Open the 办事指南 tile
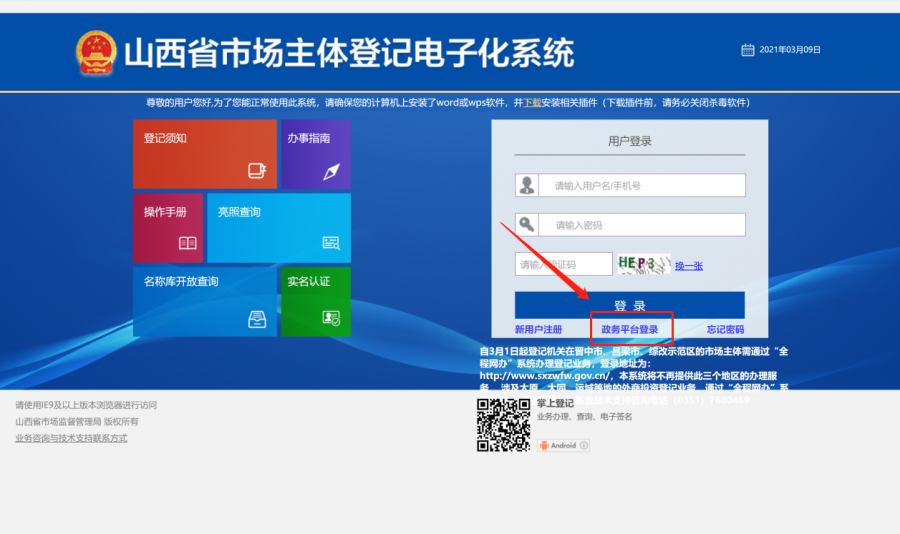The width and height of the screenshot is (900, 534). (316, 154)
